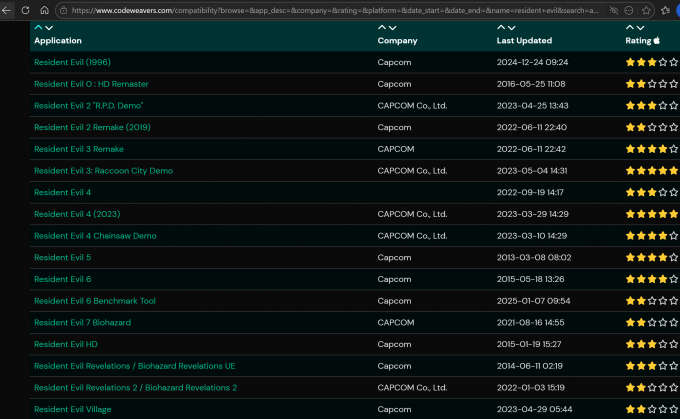The image size is (680, 419).
Task: Sort Application column descending with down arrow
Action: (x=49, y=27)
